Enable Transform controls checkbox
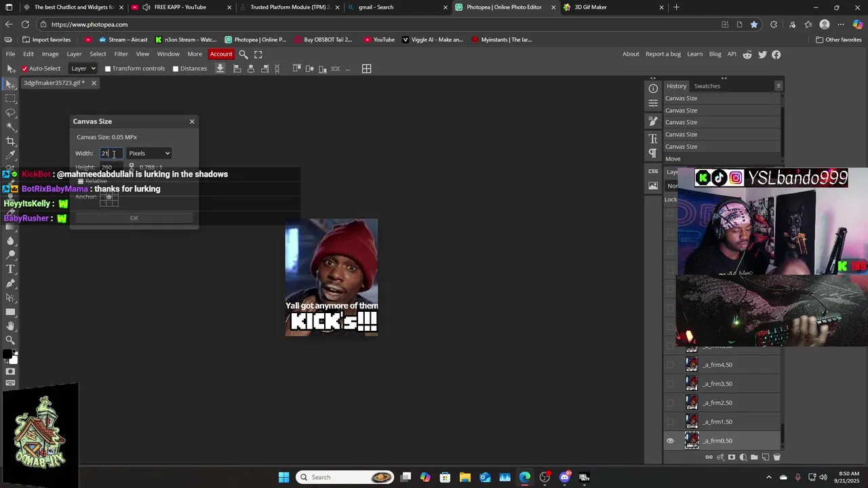The image size is (868, 488). click(x=107, y=68)
